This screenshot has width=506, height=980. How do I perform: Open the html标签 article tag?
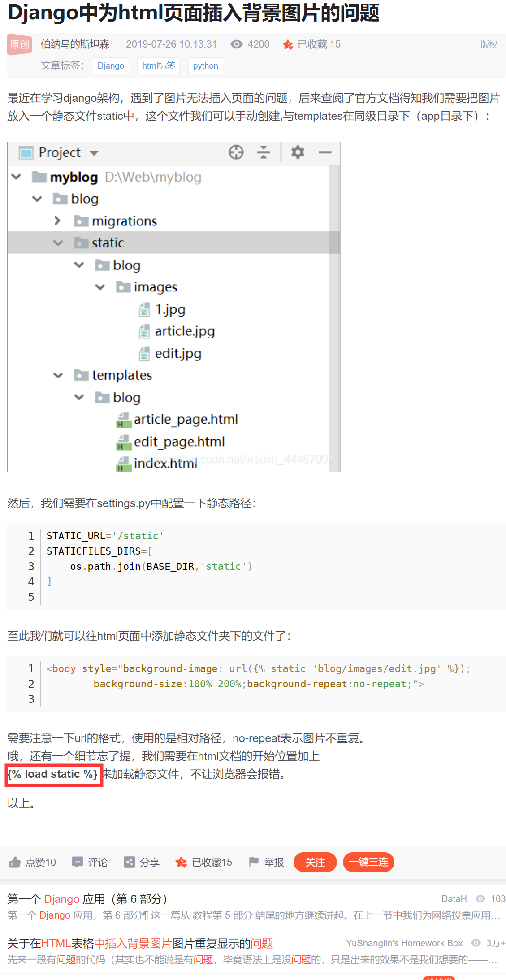(x=159, y=66)
